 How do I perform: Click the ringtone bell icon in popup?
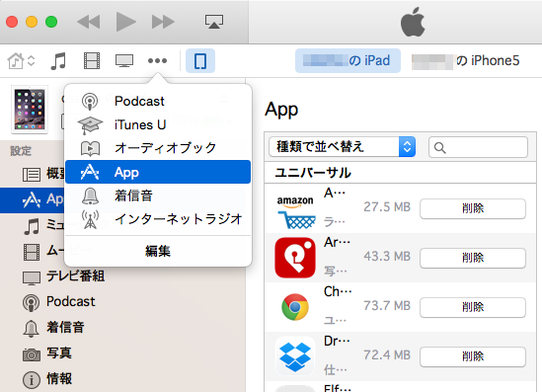pyautogui.click(x=90, y=196)
